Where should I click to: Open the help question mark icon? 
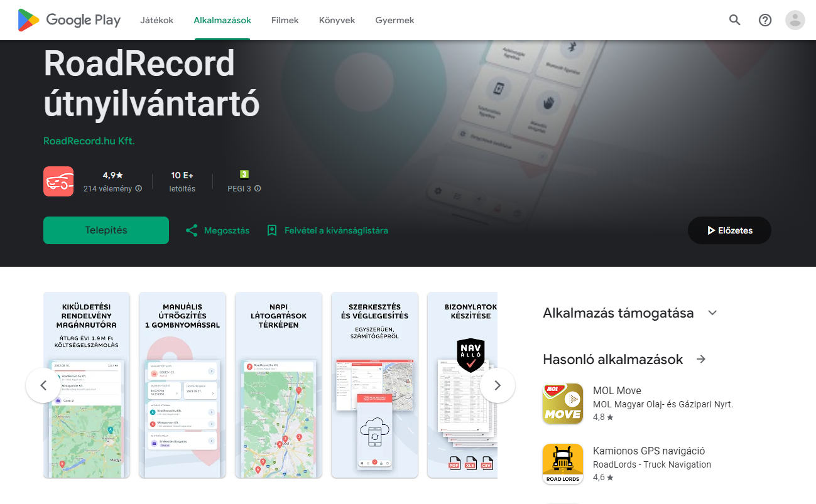(x=764, y=20)
